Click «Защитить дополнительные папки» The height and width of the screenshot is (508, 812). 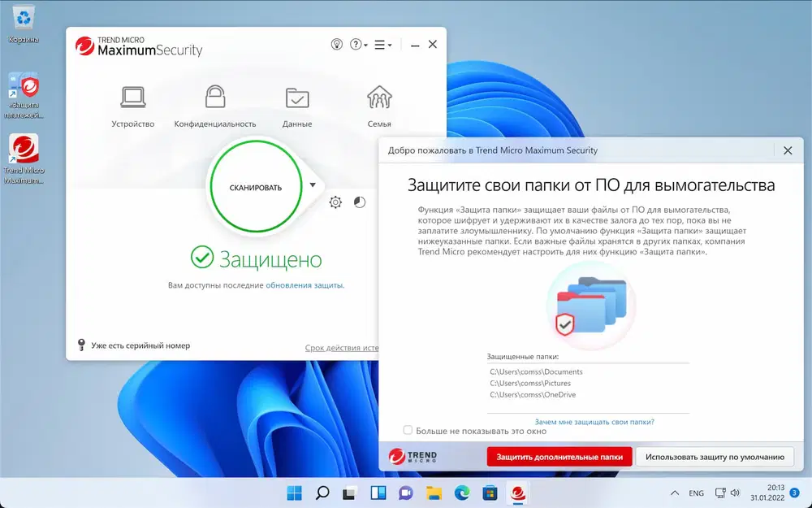[x=559, y=456]
